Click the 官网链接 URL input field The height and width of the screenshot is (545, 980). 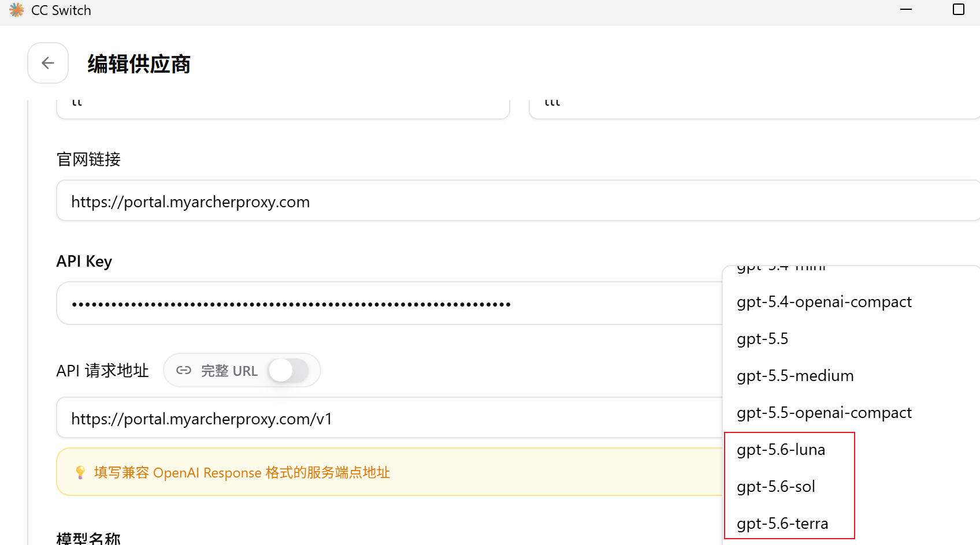pos(518,200)
